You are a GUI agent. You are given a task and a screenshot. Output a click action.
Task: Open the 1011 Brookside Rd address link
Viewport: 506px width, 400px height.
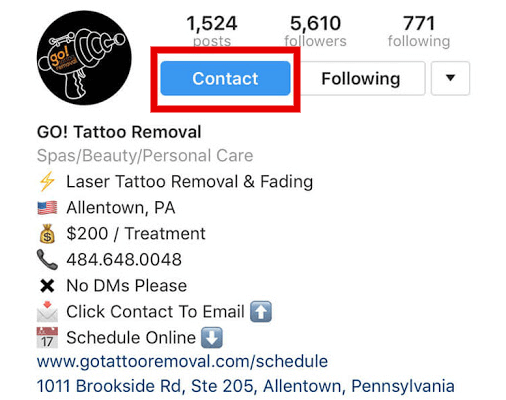(x=246, y=386)
